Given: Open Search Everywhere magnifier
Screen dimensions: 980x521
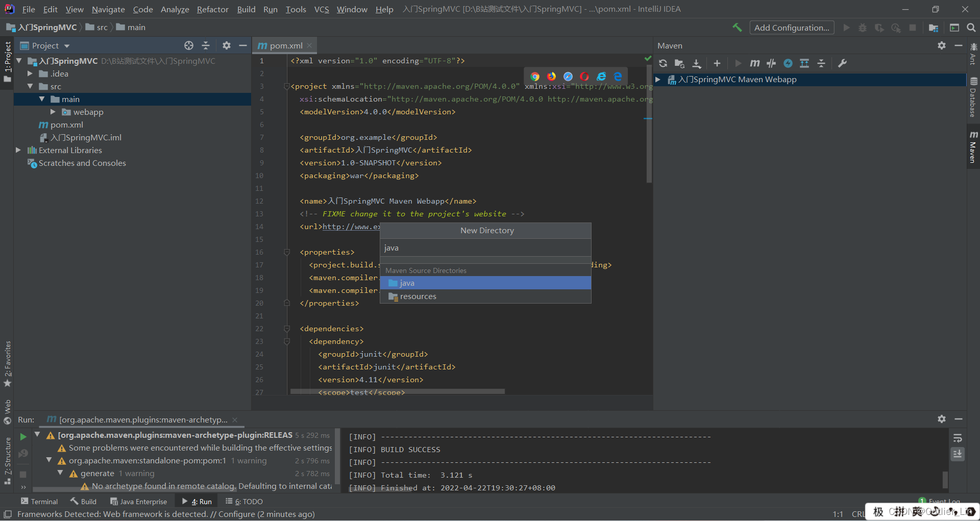Looking at the screenshot, I should tap(971, 28).
